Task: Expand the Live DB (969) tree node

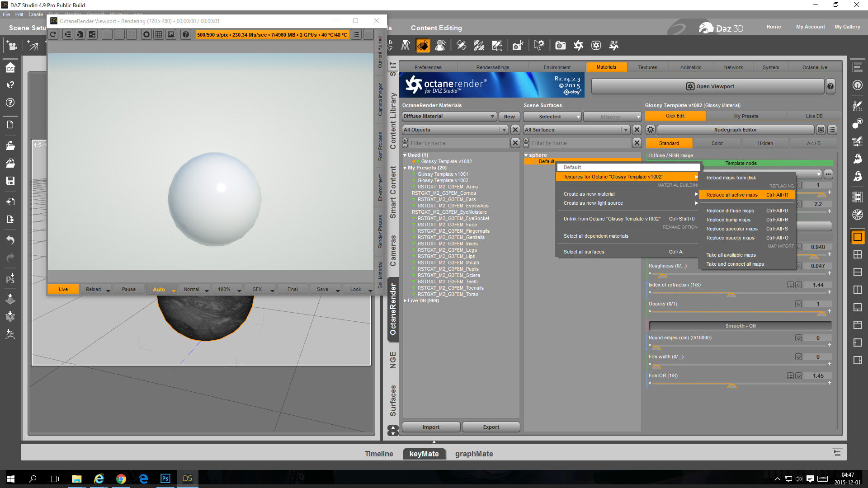Action: click(405, 301)
